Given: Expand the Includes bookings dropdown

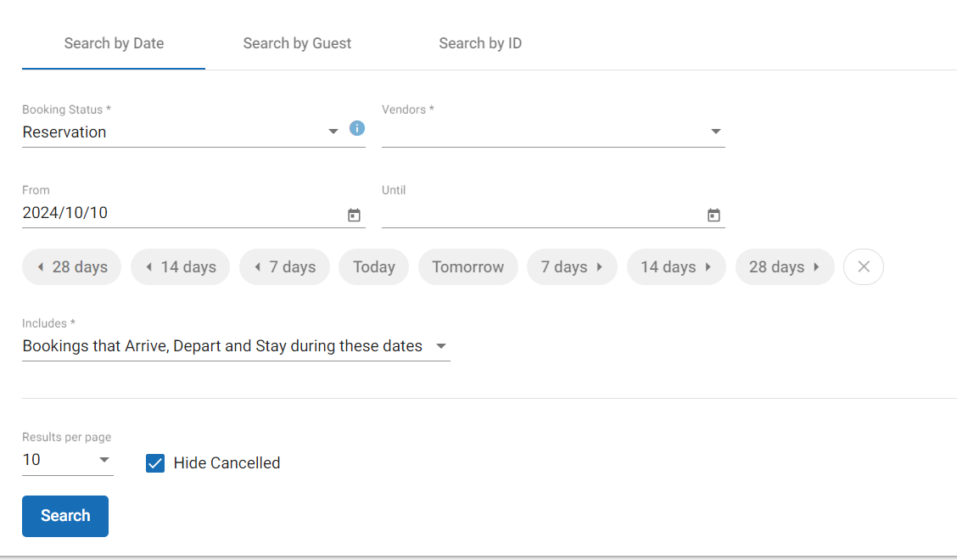Looking at the screenshot, I should (x=440, y=346).
